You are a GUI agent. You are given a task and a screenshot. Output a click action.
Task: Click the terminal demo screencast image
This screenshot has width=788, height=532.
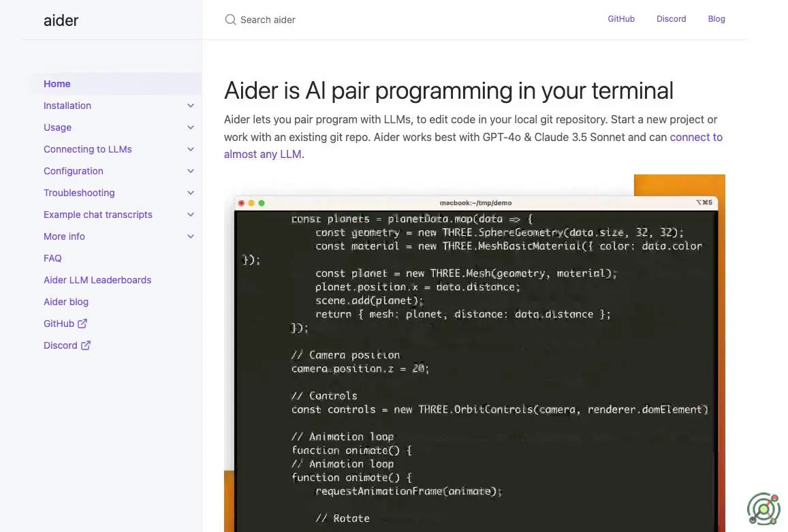(x=475, y=353)
